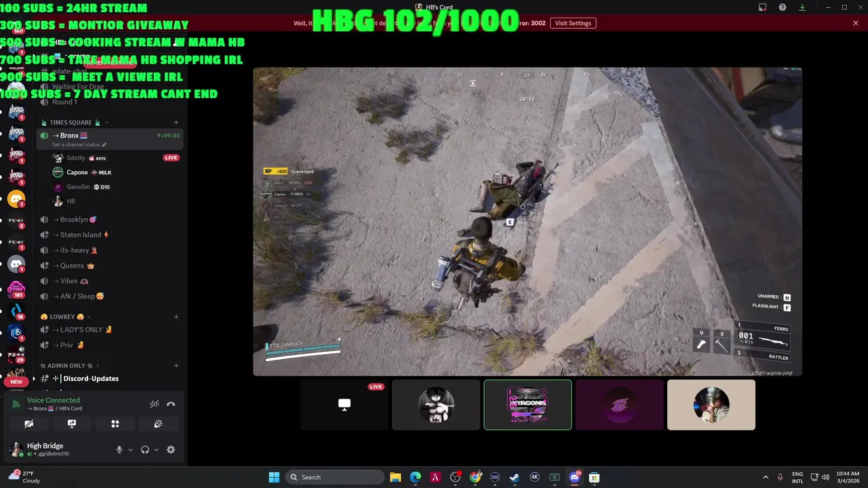868x488 pixels.
Task: Click the Share Your Screen button
Action: click(x=72, y=424)
